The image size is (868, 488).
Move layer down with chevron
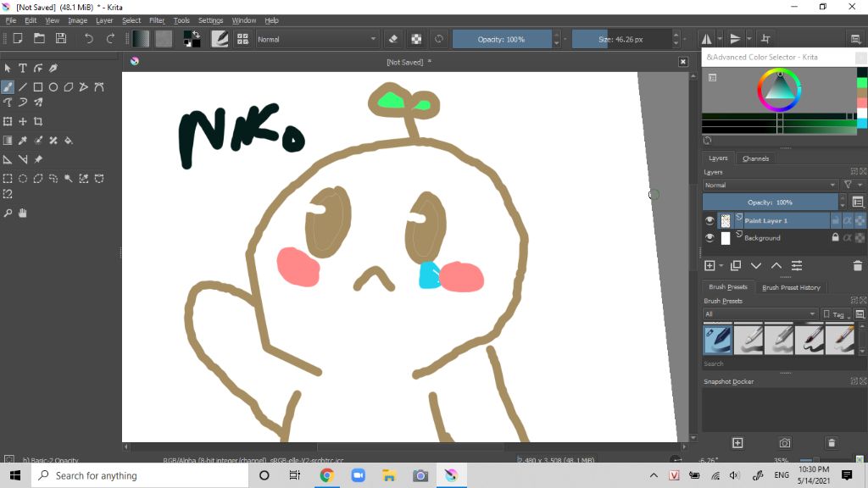(756, 266)
